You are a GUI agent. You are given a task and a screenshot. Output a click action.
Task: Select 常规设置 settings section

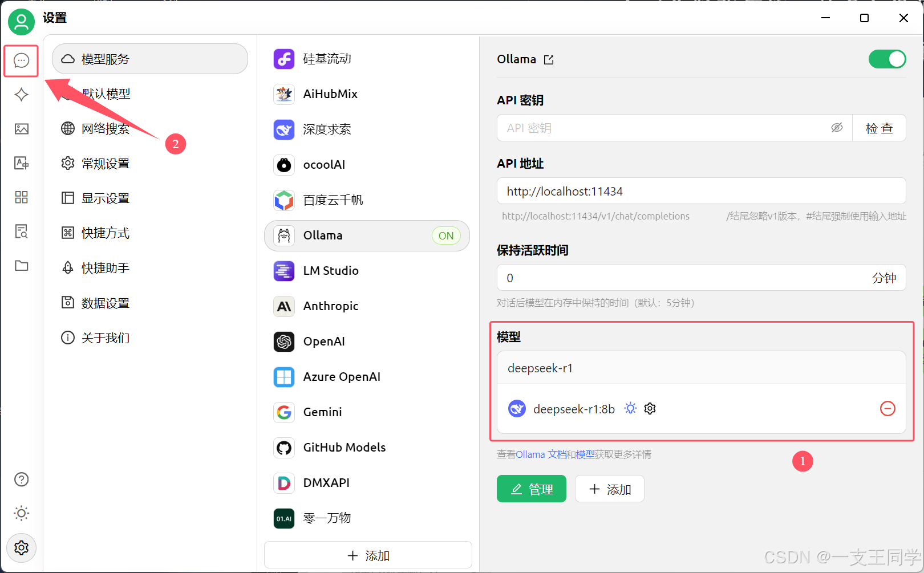pyautogui.click(x=150, y=164)
